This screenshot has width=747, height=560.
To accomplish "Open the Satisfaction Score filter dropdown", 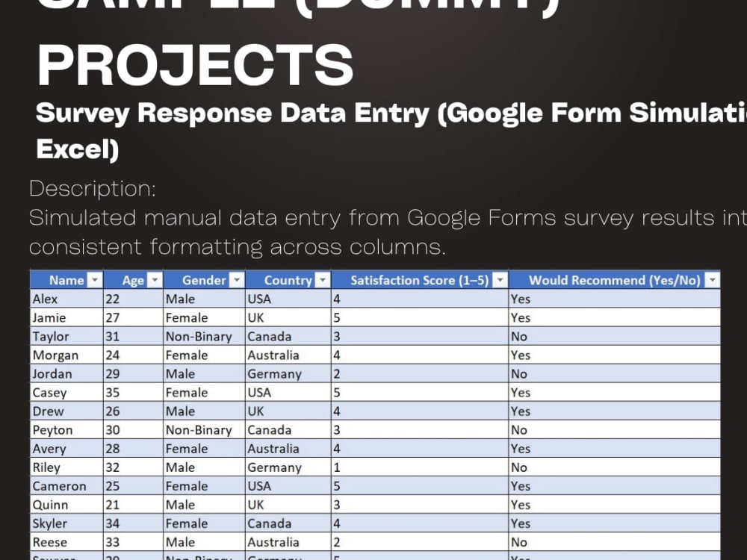I will 500,280.
